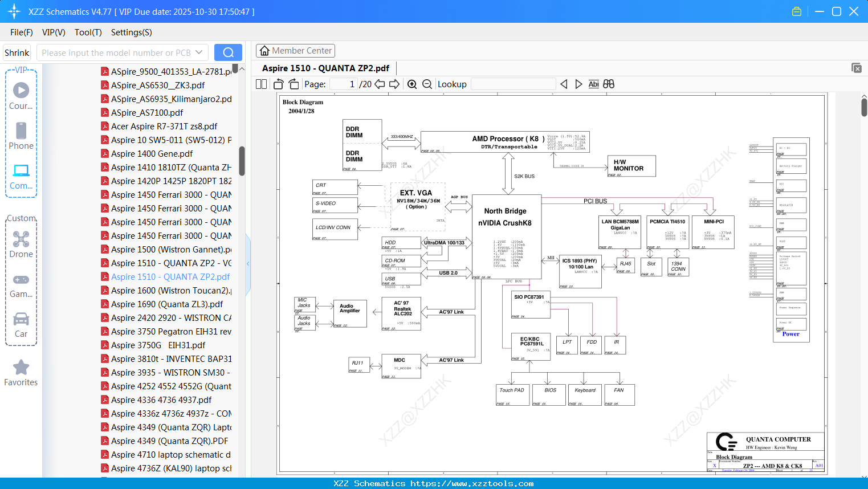Screen dimensions: 868x489
Task: Find next lookup result triangle
Action: tap(578, 84)
